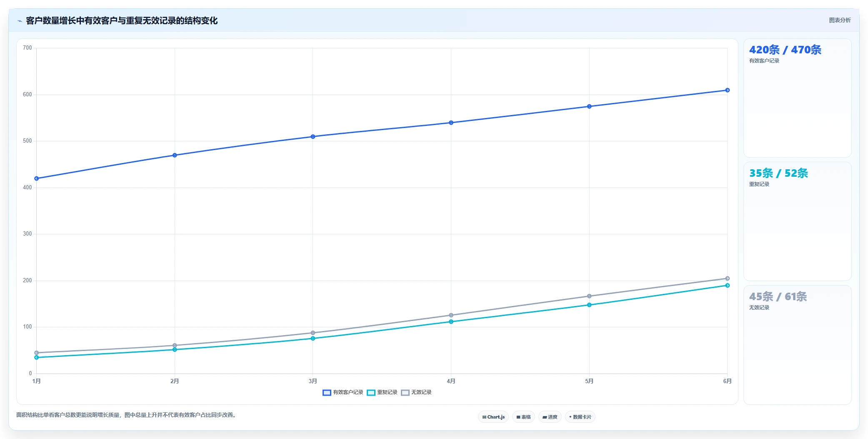Click the teal 重复记录 point at 1月

37,357
